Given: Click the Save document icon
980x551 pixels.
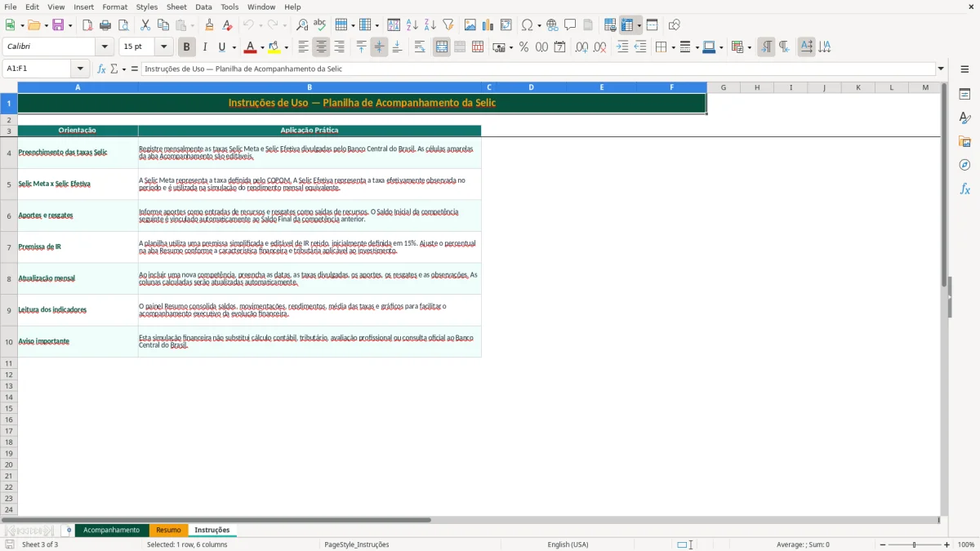Looking at the screenshot, I should tap(58, 25).
